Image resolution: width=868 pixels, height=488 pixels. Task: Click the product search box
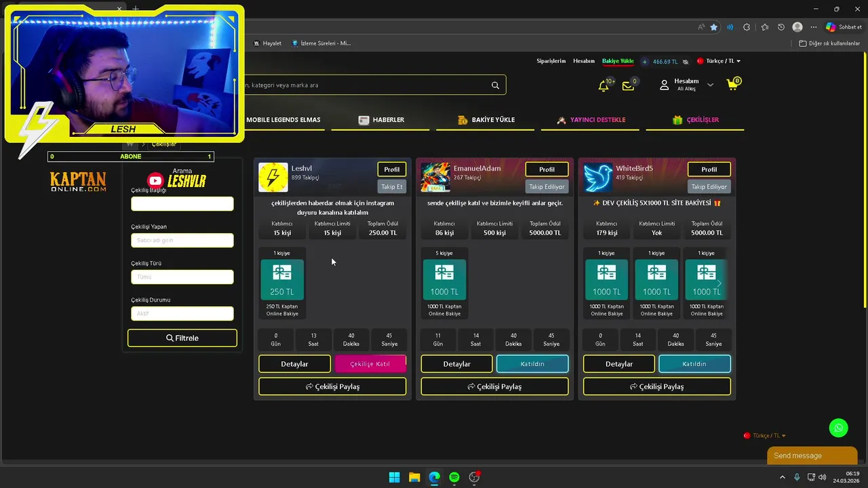pos(366,85)
